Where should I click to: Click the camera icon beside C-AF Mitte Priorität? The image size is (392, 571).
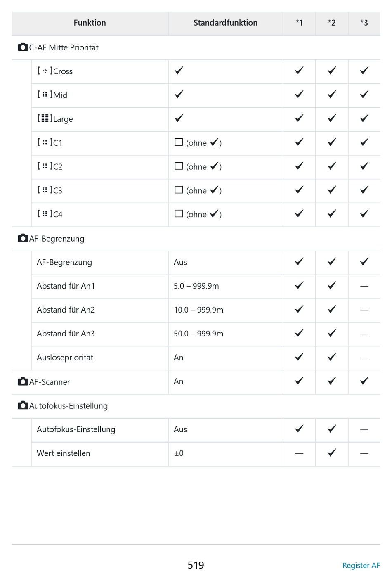23,47
